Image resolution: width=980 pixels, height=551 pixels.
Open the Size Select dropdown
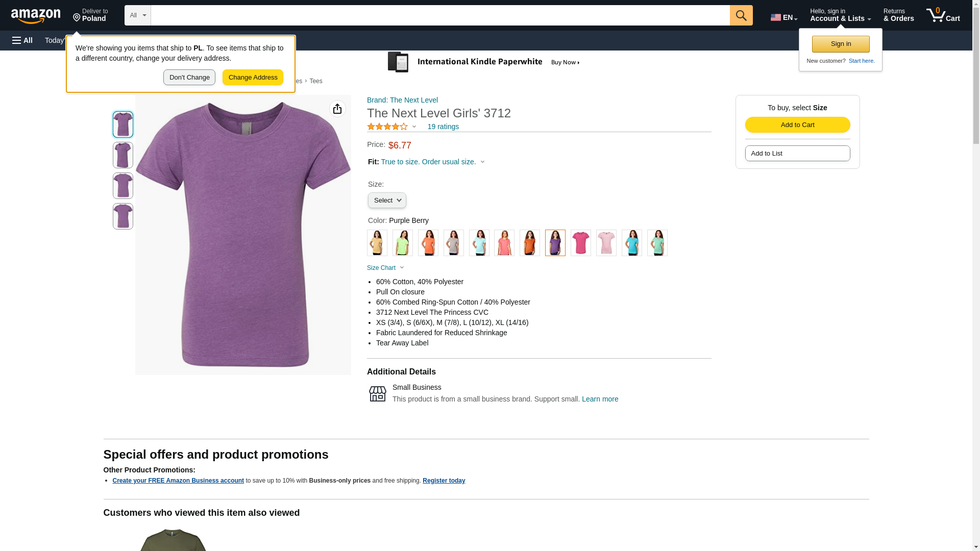(387, 201)
